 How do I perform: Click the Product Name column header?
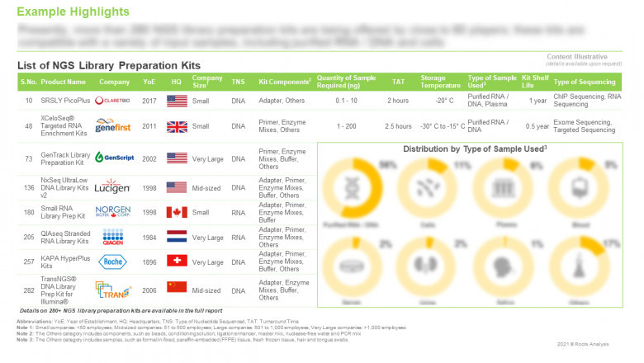point(64,82)
